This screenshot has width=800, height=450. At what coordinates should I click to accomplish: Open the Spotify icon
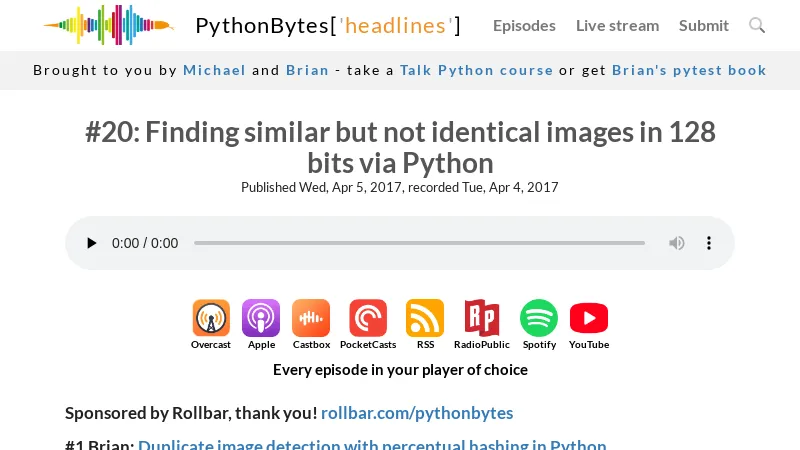click(x=539, y=319)
